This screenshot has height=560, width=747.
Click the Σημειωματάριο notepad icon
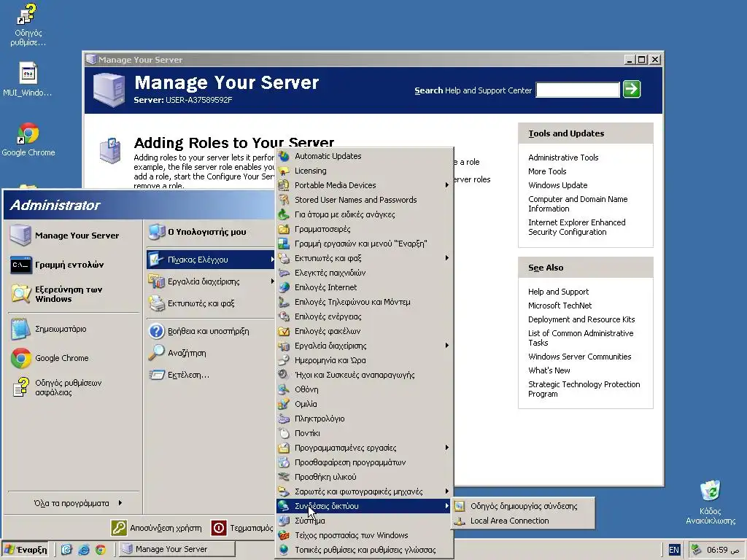pos(20,329)
